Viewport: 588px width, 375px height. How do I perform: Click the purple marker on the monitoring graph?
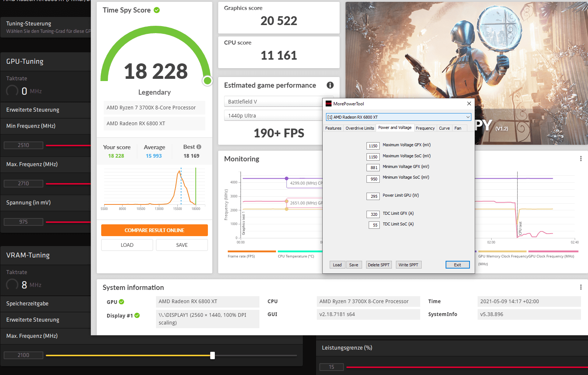(287, 178)
